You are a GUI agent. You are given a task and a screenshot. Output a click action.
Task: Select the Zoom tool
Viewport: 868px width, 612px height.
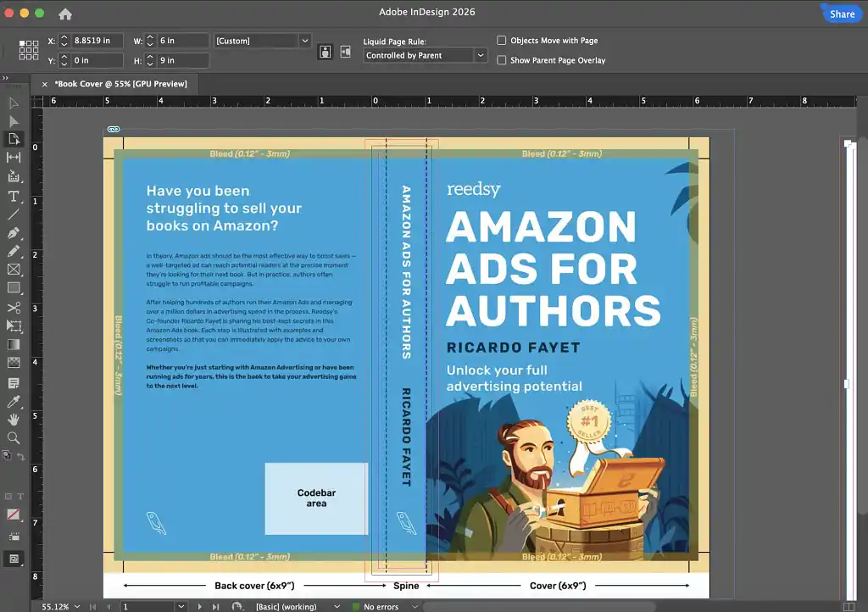(14, 438)
